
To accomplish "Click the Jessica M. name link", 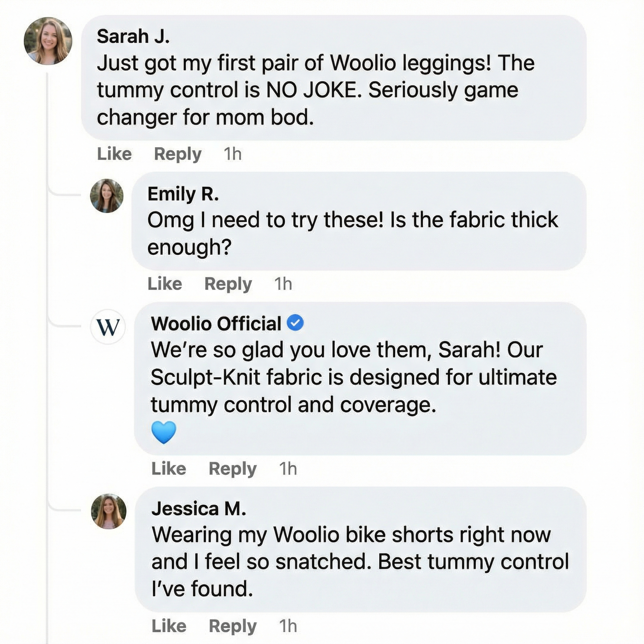I will click(x=199, y=509).
